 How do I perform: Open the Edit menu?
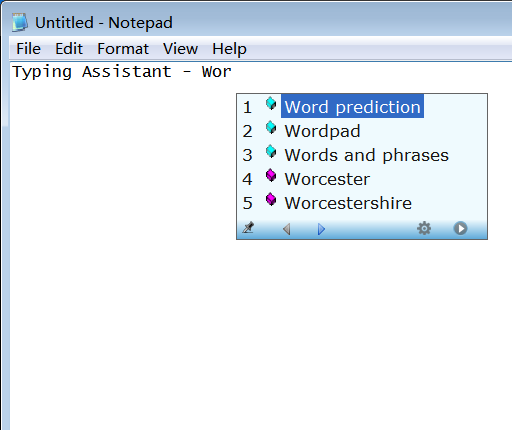69,49
